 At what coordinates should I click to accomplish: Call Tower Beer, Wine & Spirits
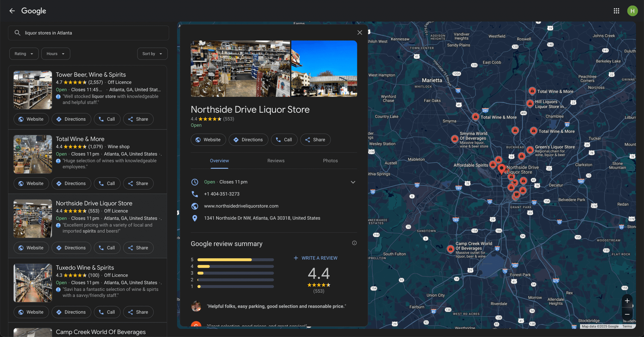(107, 119)
